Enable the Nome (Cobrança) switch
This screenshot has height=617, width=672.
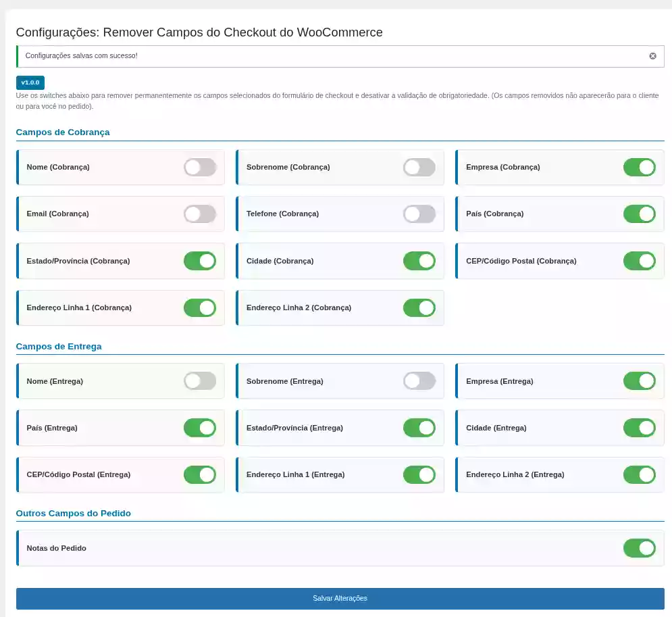click(x=200, y=168)
